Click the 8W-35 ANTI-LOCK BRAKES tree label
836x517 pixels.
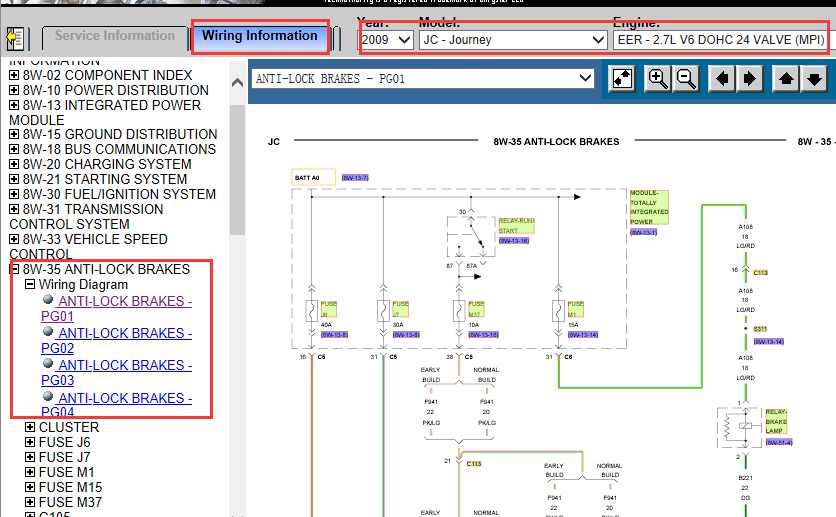[106, 269]
